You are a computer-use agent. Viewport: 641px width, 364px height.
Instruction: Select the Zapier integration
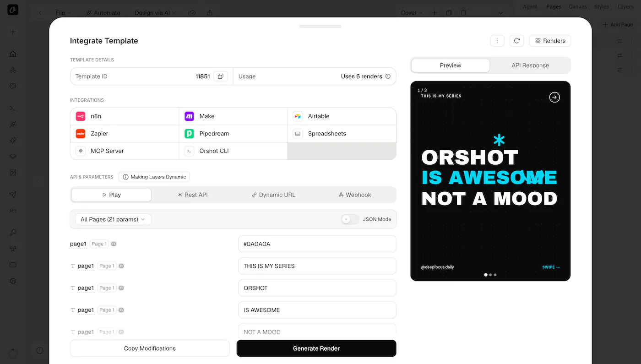coord(125,134)
